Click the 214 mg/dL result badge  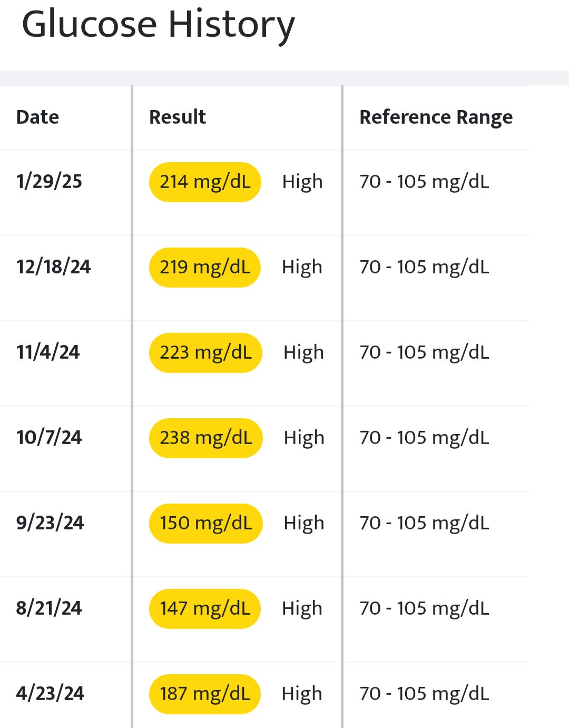click(x=205, y=182)
